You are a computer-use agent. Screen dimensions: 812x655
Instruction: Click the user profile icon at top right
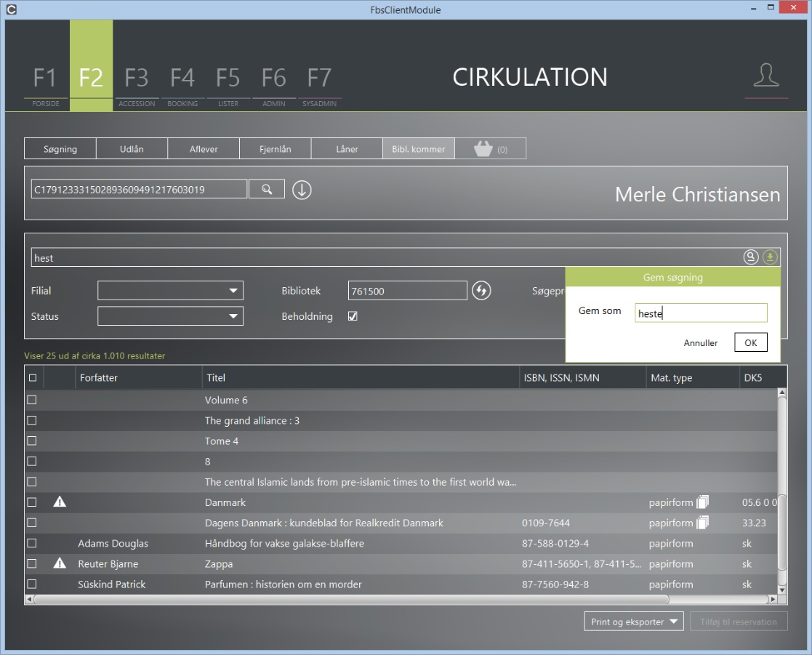coord(766,76)
